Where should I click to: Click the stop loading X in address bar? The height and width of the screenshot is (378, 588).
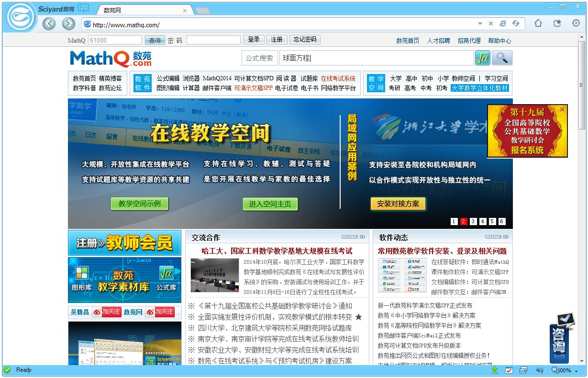click(491, 23)
